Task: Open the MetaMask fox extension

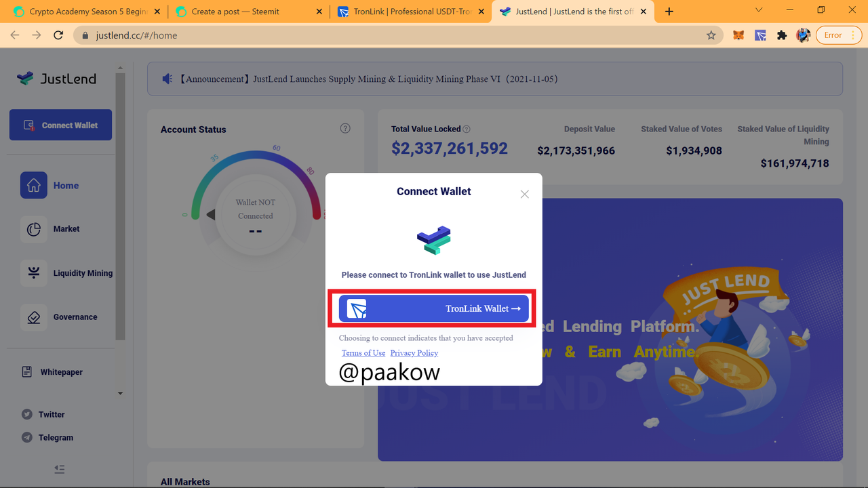Action: [x=738, y=35]
